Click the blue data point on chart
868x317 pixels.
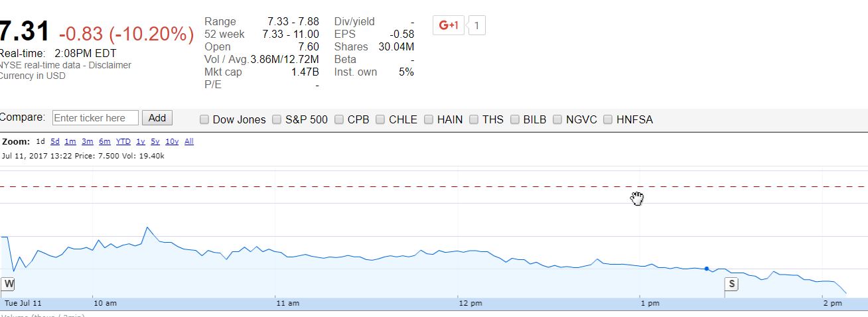tap(707, 269)
